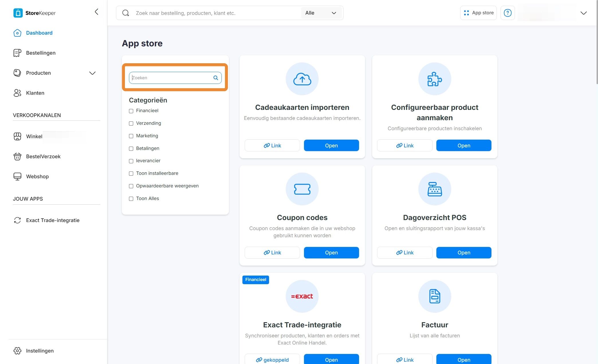
Task: Open Instellingen gear icon
Action: (17, 351)
